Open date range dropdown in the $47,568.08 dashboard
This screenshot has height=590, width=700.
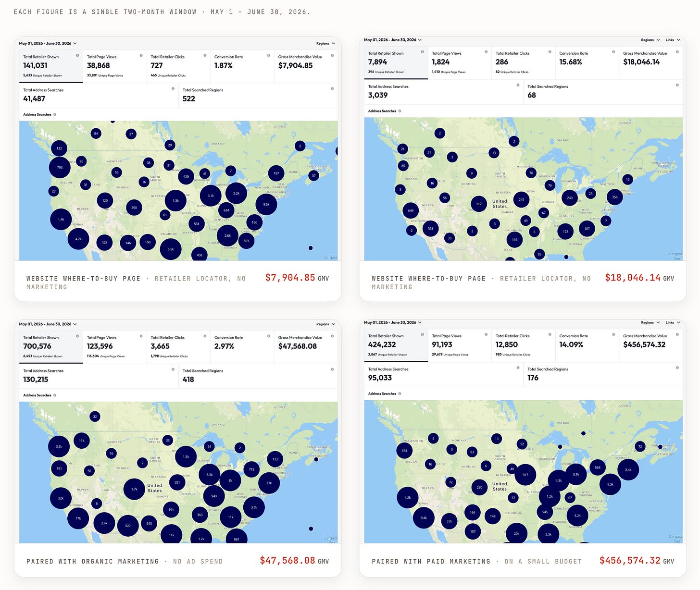[48, 324]
